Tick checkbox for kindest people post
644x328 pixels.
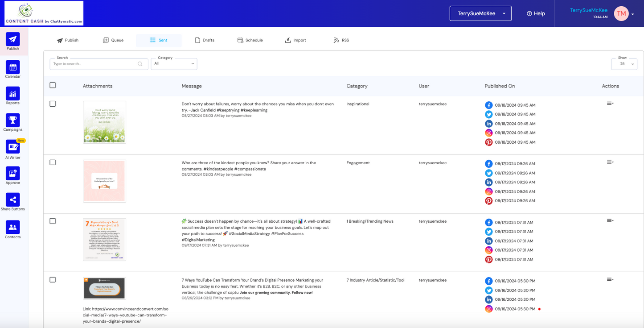[x=53, y=162]
